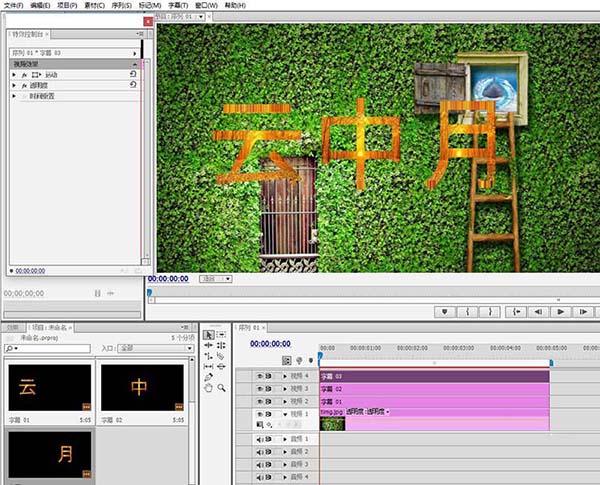This screenshot has width=600, height=485.
Task: Hide Video 1 track eye
Action: point(260,414)
